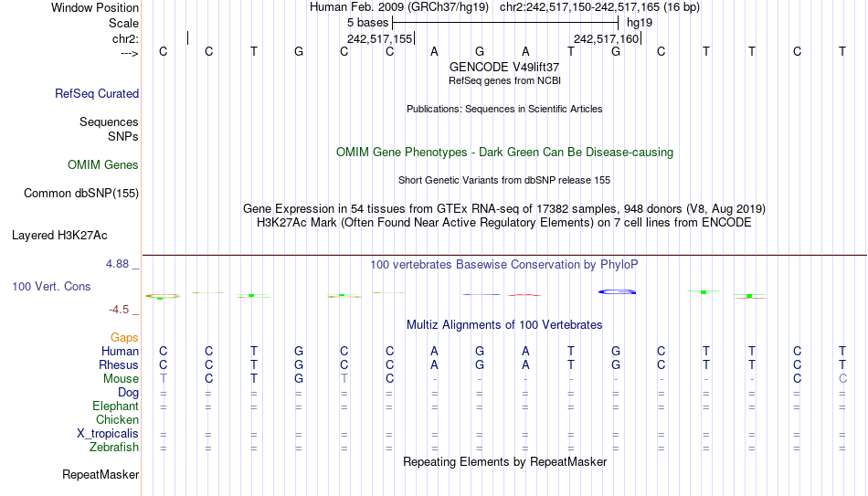Image resolution: width=868 pixels, height=496 pixels.
Task: Click the 100 Vert. Cons track label
Action: click(x=51, y=286)
